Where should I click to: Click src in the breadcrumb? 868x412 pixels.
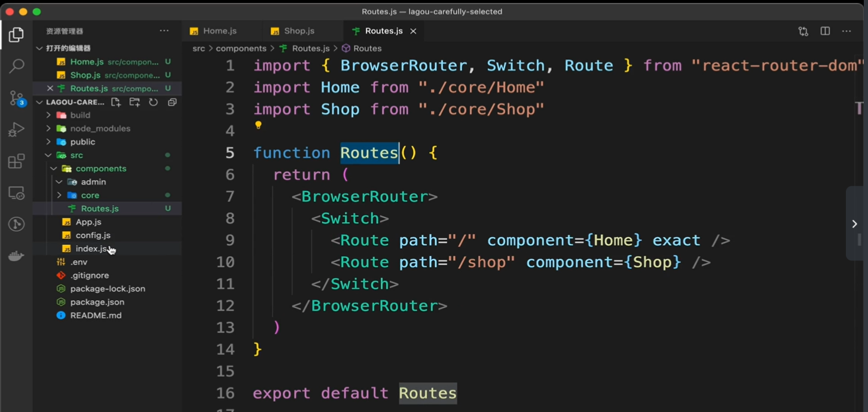point(198,48)
